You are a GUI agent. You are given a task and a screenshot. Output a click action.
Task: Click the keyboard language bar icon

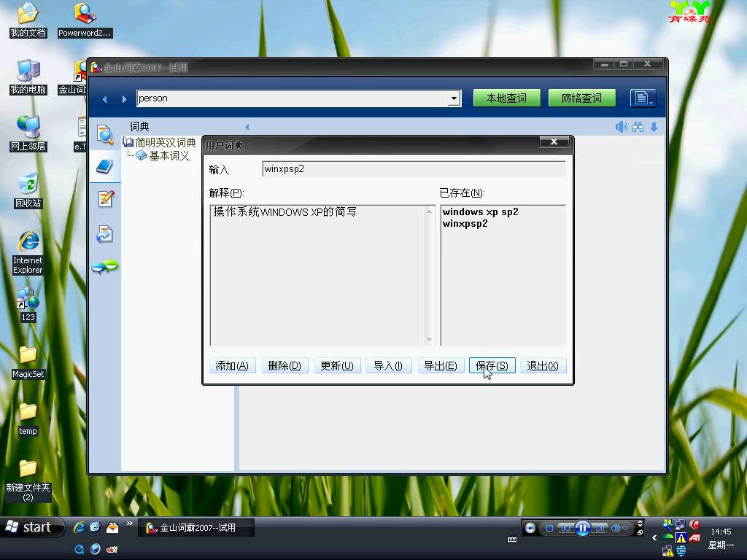click(512, 540)
